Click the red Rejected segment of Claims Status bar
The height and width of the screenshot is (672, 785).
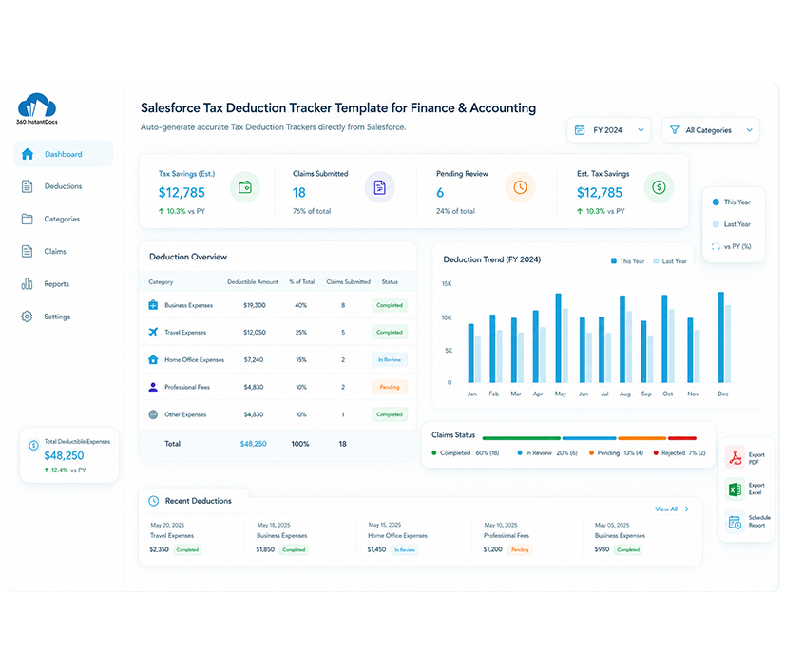[x=682, y=438]
